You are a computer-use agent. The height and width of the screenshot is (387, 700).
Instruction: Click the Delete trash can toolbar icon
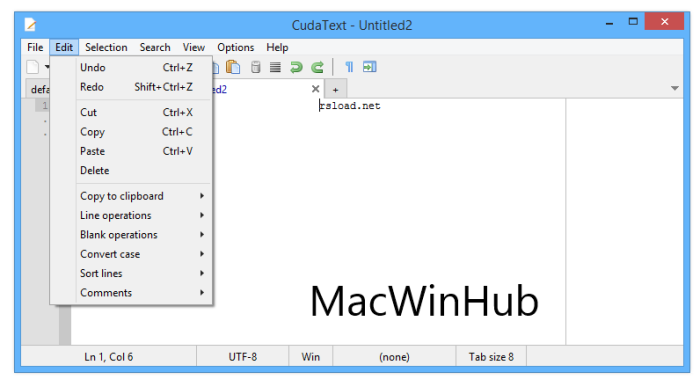pos(255,67)
